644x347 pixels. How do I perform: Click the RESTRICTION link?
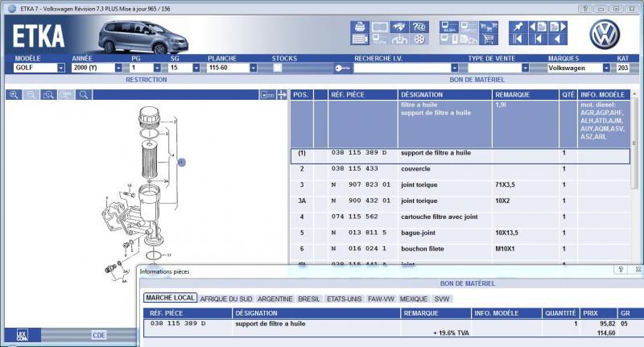pyautogui.click(x=147, y=80)
